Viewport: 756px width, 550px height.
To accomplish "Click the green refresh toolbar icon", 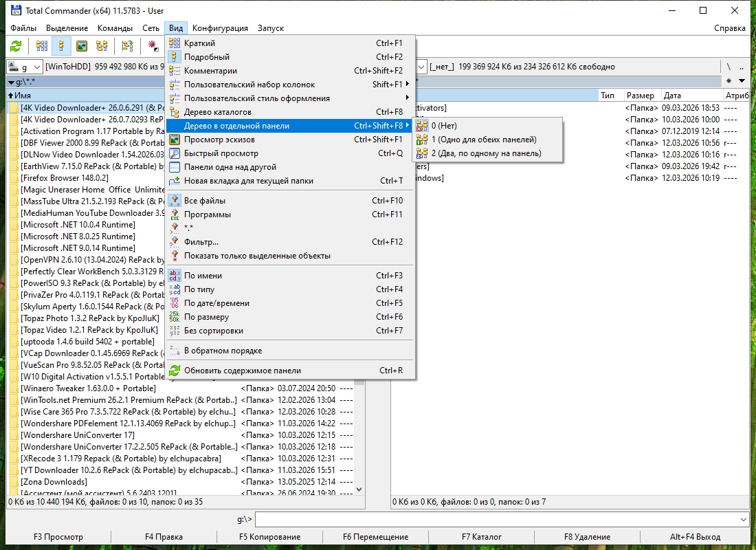I will tap(16, 46).
